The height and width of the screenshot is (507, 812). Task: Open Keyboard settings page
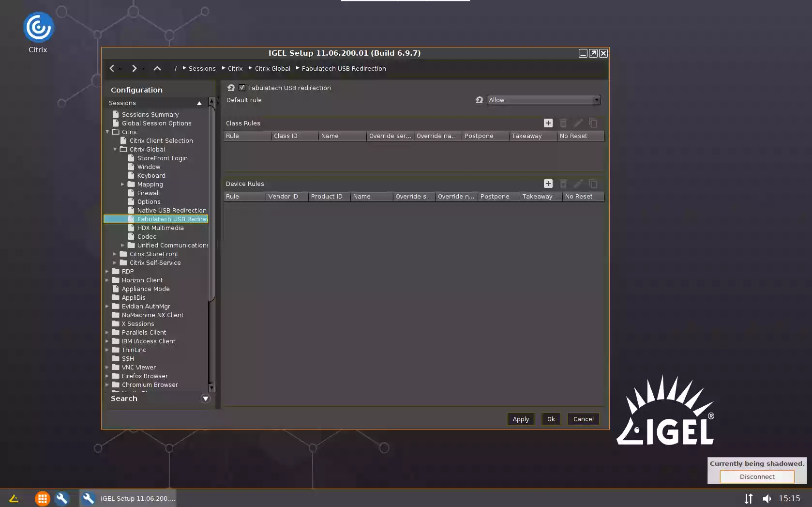[x=151, y=175]
